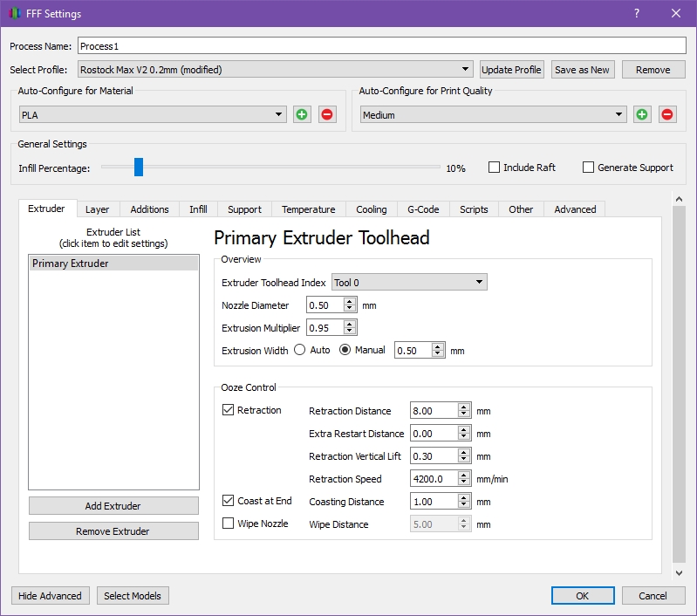Decrease Retraction Distance with down arrow
This screenshot has width=697, height=616.
(463, 414)
